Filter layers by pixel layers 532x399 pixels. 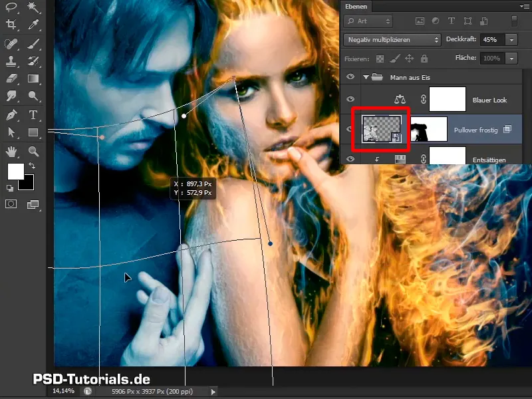pyautogui.click(x=420, y=21)
